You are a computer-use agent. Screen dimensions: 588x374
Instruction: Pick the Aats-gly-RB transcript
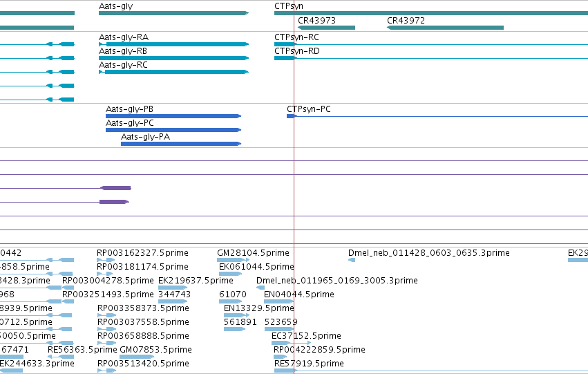(x=173, y=58)
